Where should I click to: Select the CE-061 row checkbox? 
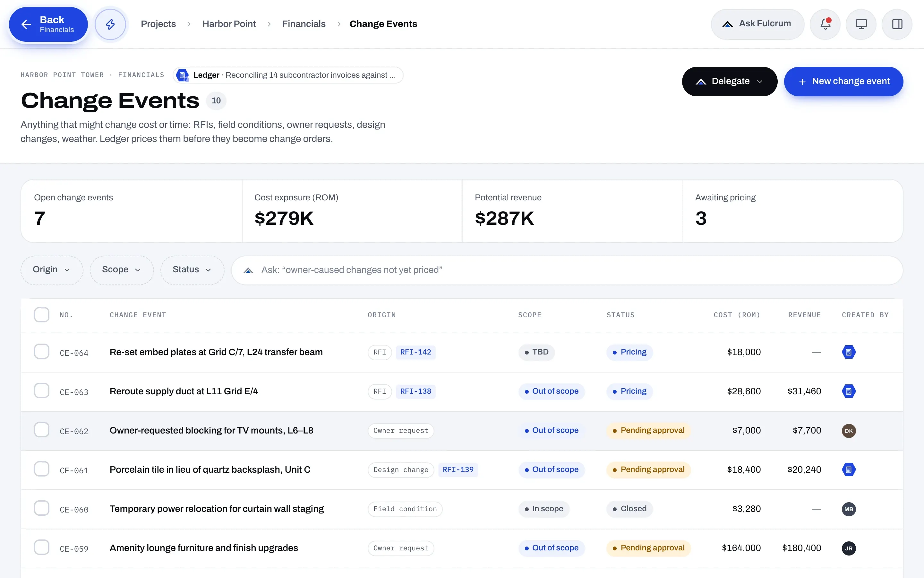(42, 469)
